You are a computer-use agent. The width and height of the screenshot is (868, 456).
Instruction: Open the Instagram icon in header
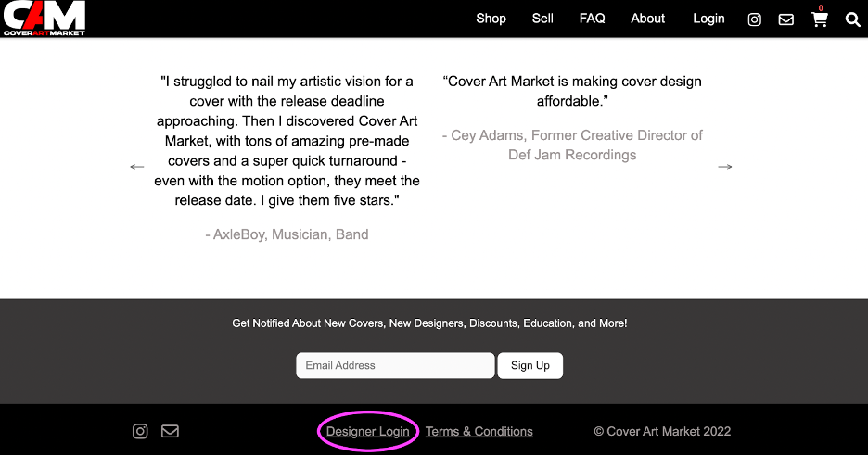point(754,19)
